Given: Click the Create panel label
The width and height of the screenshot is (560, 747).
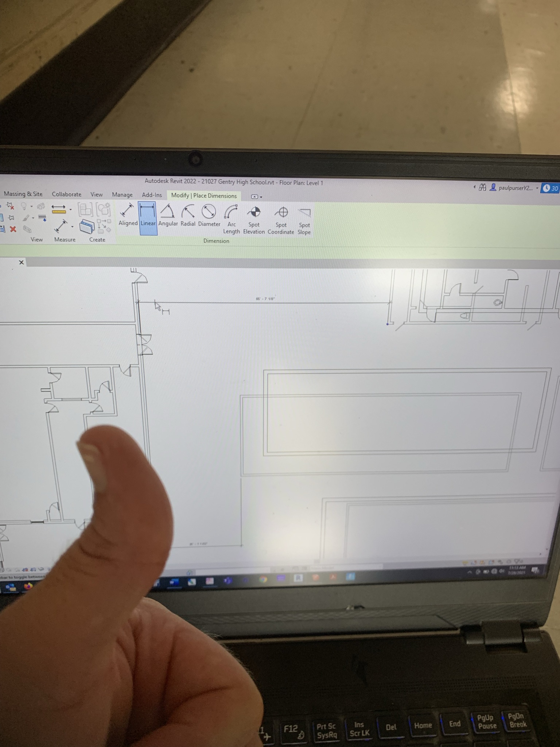Looking at the screenshot, I should pos(97,240).
